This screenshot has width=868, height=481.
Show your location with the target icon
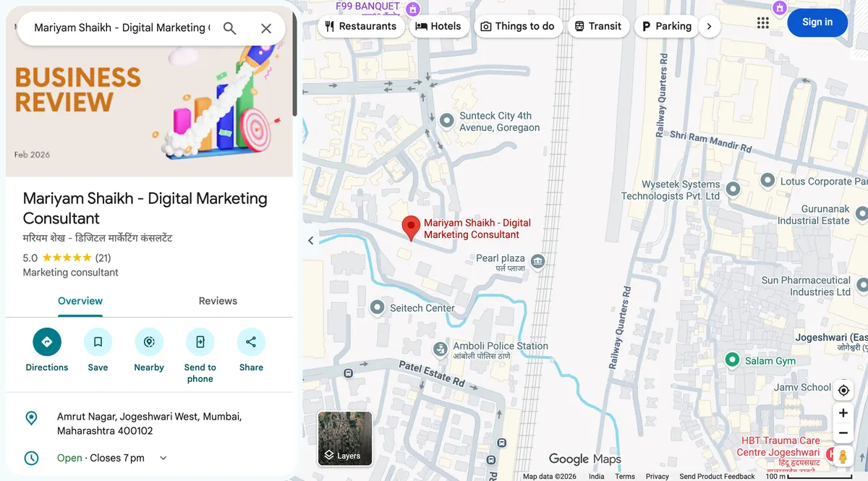click(843, 391)
